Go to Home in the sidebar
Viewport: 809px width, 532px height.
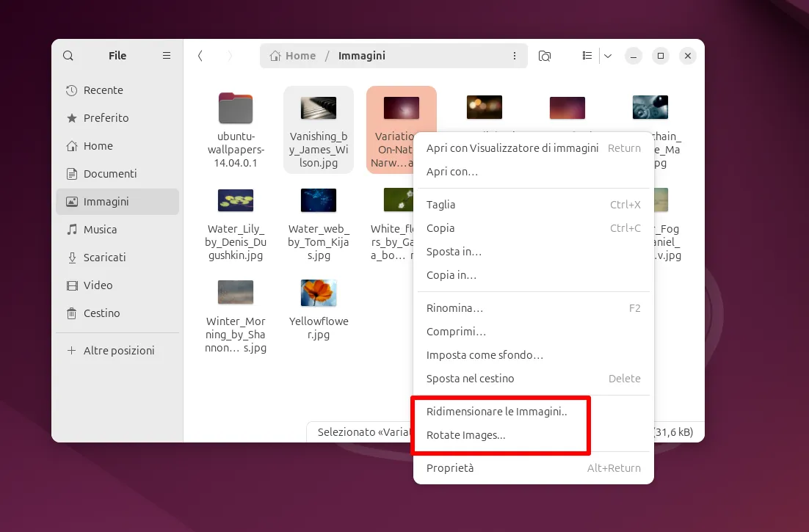(117, 146)
